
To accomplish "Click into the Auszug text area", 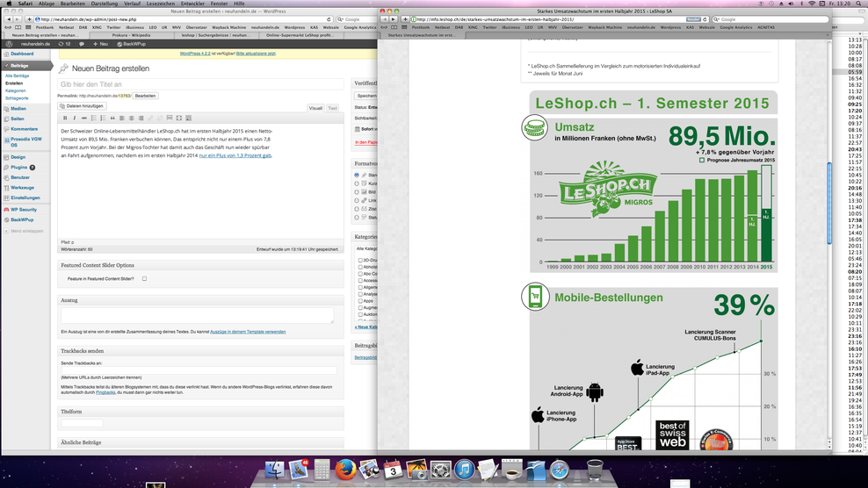I will click(197, 315).
